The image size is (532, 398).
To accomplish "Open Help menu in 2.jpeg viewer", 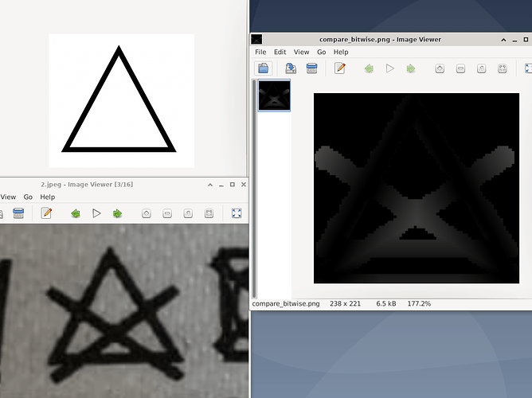I will [48, 197].
